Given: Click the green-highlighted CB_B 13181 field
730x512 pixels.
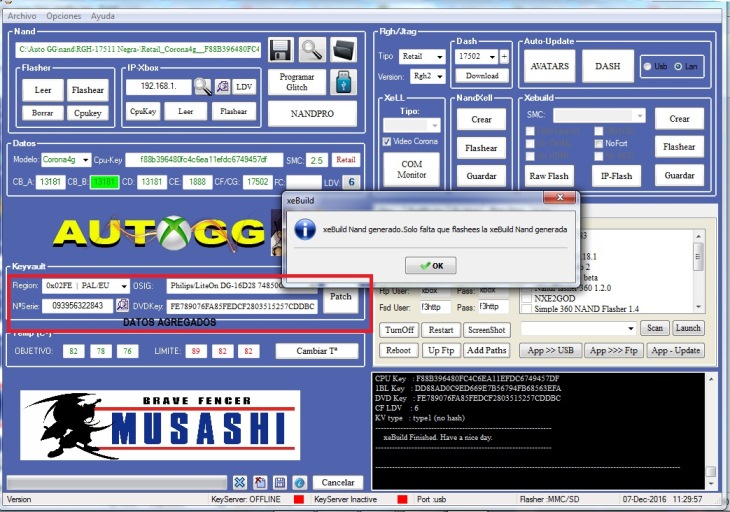Looking at the screenshot, I should pyautogui.click(x=104, y=182).
